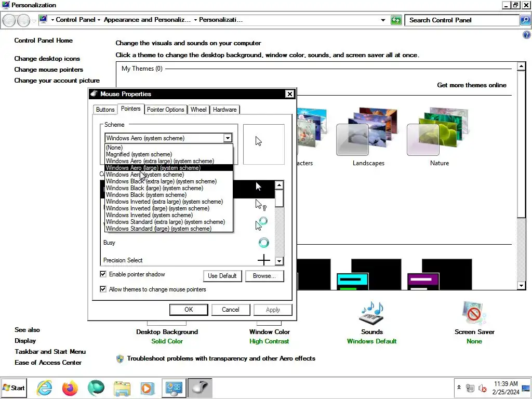Switch to the Hardware tab

tap(224, 110)
